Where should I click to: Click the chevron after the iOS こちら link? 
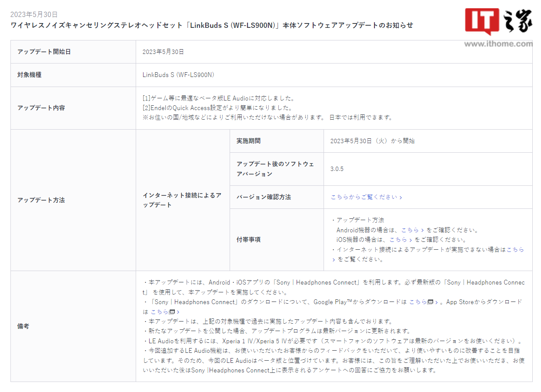pos(410,239)
